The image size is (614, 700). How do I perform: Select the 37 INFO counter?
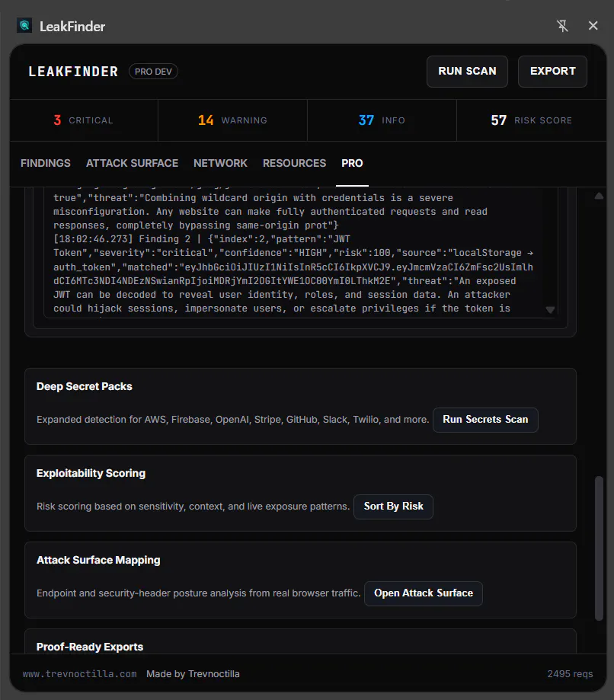tap(382, 120)
